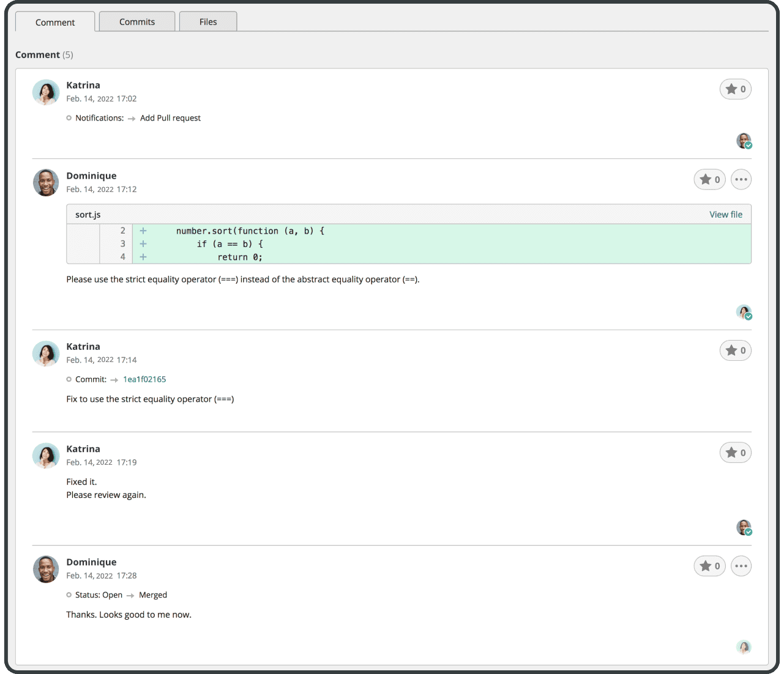Image resolution: width=784 pixels, height=674 pixels.
Task: Star Dominique's code review comment
Action: tap(709, 179)
